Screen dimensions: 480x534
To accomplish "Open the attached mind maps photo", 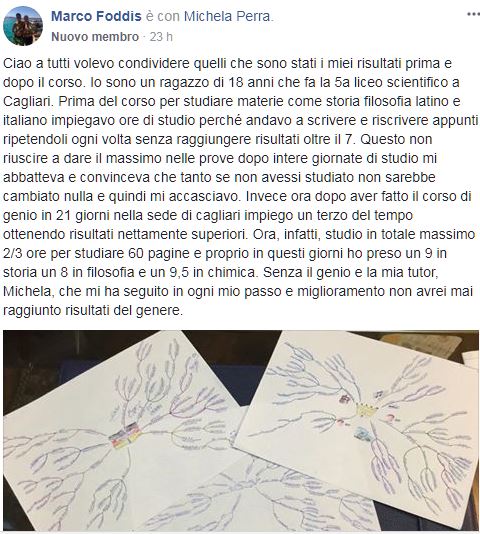I will 241,430.
